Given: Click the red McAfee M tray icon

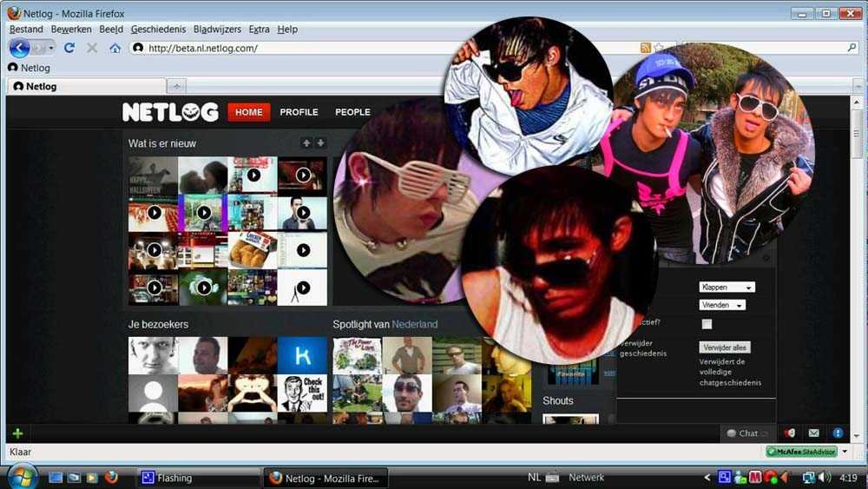Looking at the screenshot, I should [755, 478].
